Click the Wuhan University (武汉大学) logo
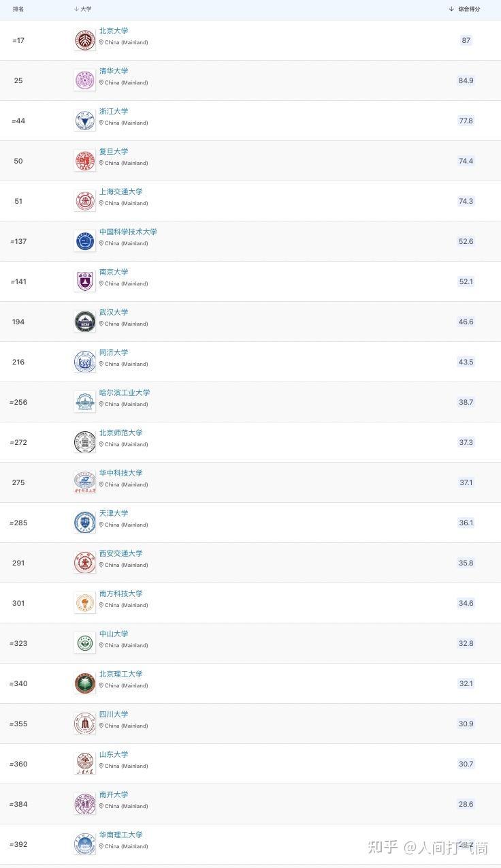 coord(85,322)
